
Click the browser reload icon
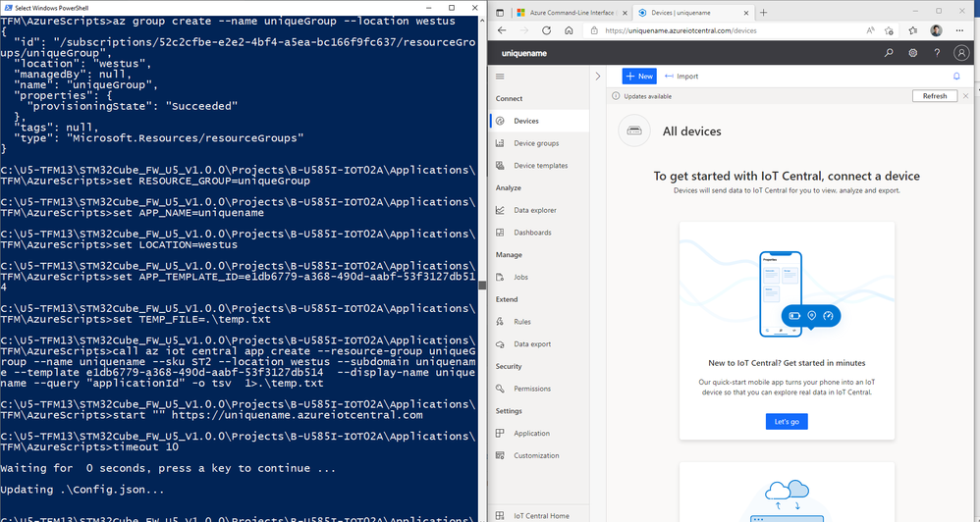click(x=546, y=30)
